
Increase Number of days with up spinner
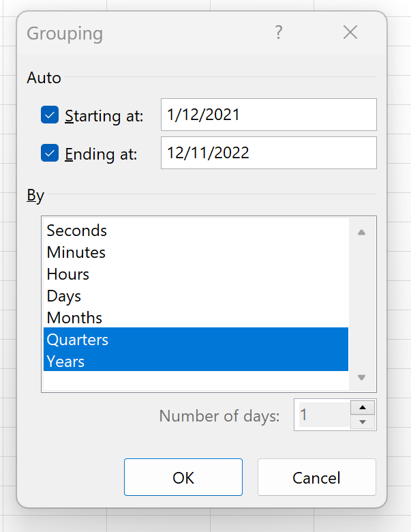point(363,407)
